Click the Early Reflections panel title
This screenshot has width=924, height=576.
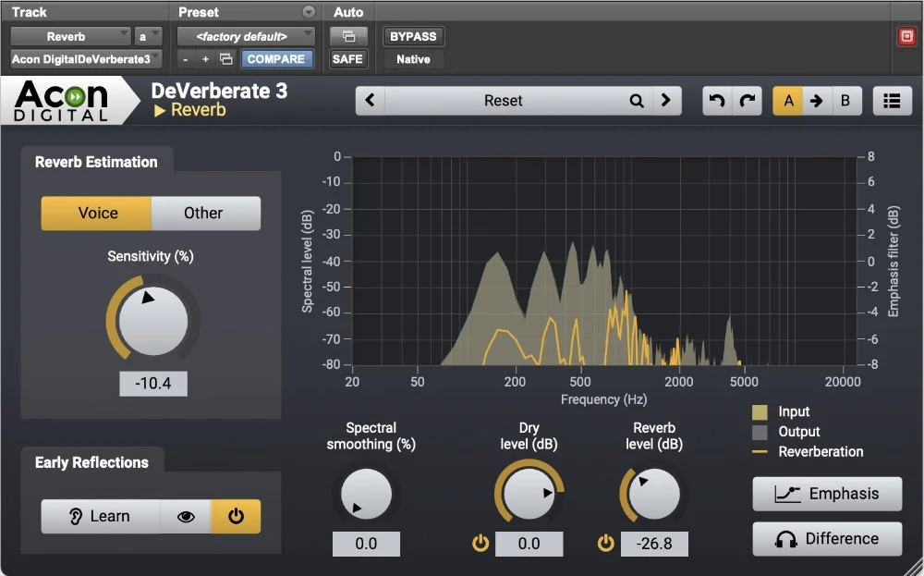click(91, 462)
